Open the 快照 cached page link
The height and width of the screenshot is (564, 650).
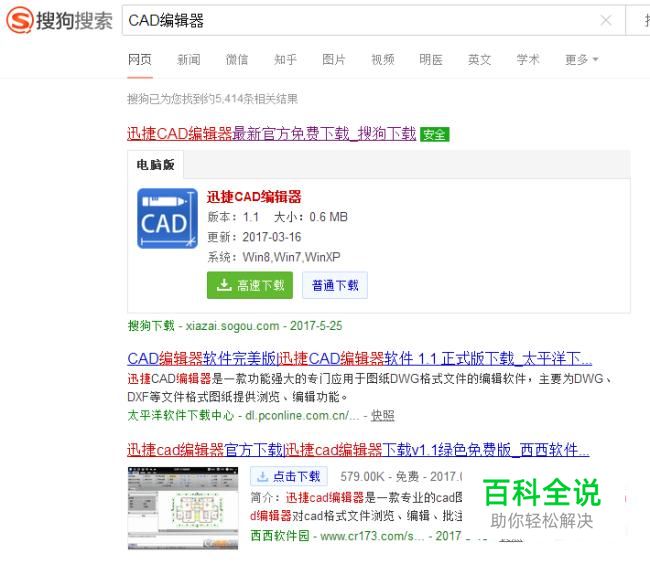(383, 415)
